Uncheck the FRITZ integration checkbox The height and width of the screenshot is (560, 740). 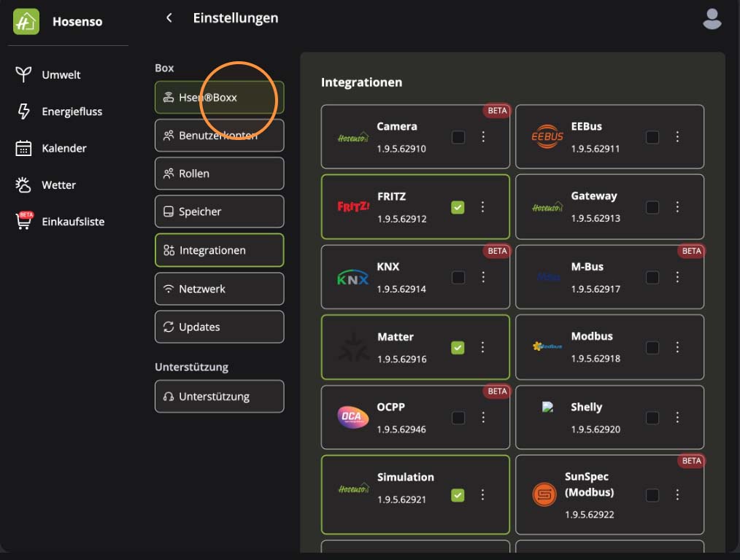(x=458, y=207)
